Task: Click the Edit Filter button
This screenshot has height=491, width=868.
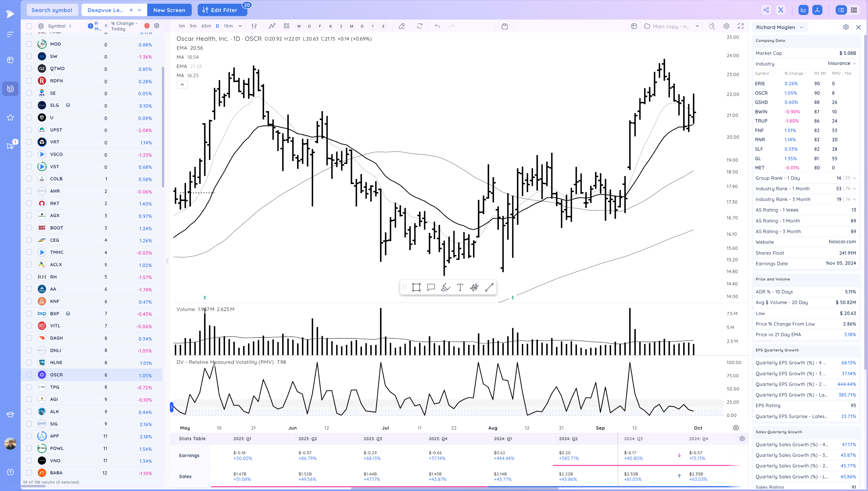Action: click(x=222, y=10)
